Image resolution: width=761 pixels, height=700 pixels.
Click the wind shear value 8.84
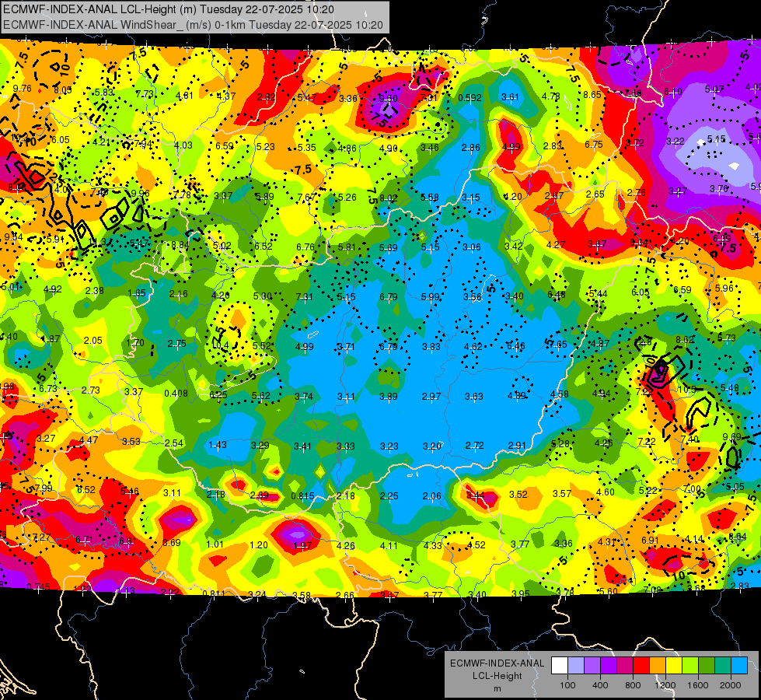point(180,245)
